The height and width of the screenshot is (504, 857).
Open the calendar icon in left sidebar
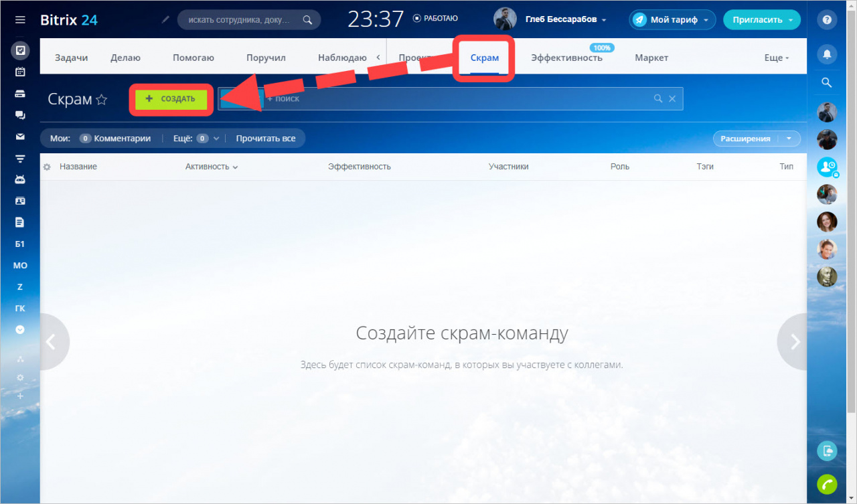pyautogui.click(x=20, y=72)
